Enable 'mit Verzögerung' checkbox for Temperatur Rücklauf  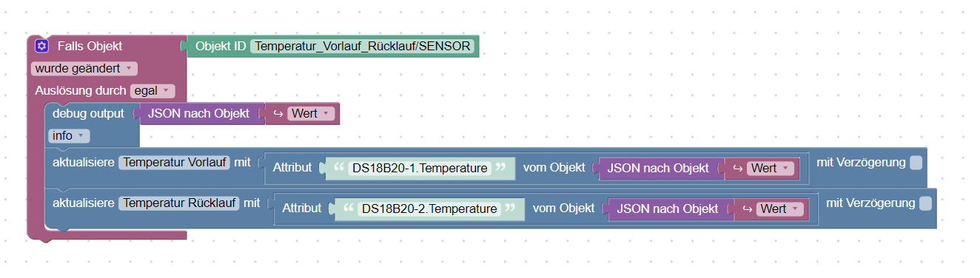(x=926, y=203)
